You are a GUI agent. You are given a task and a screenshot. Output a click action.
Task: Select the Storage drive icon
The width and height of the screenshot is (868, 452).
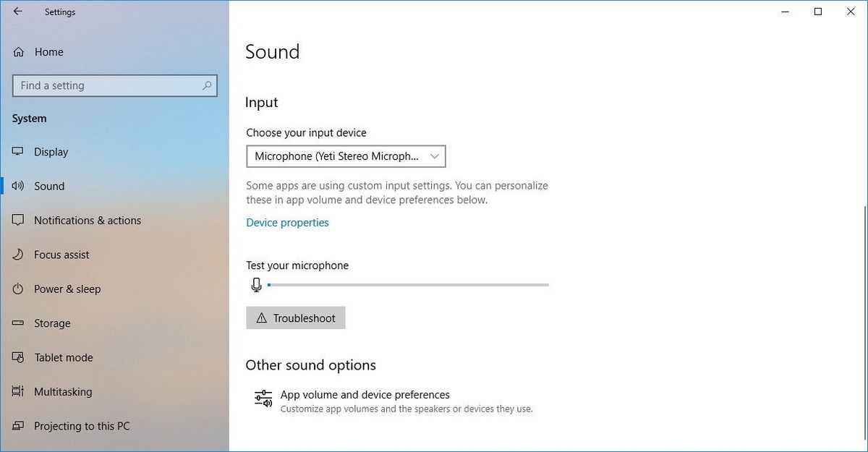[18, 323]
